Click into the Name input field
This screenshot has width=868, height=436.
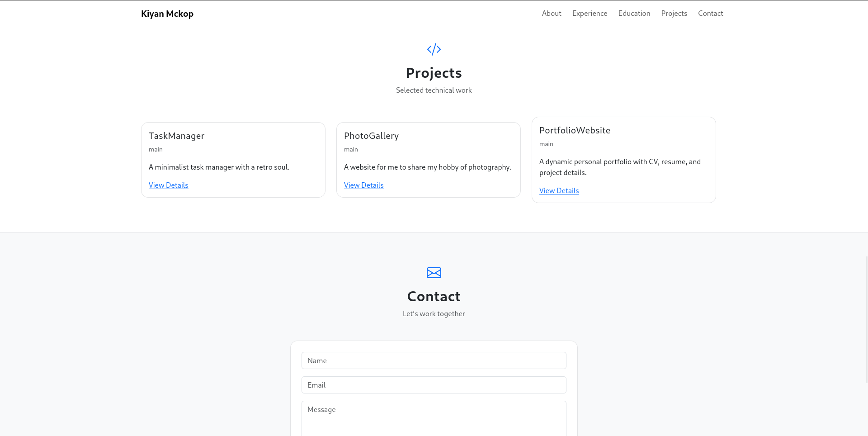coord(434,360)
